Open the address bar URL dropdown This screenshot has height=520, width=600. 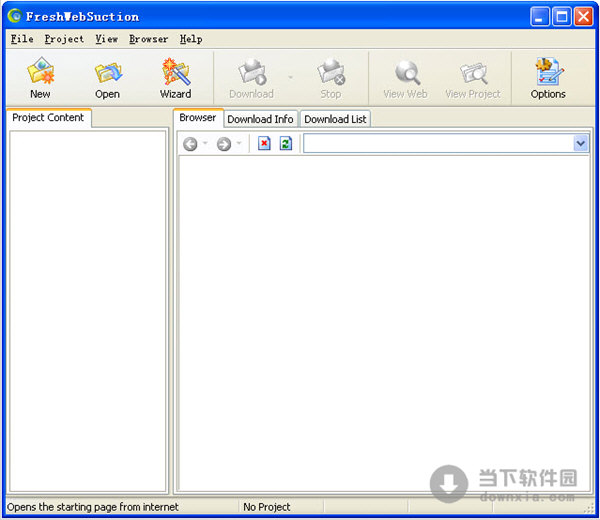(x=581, y=143)
